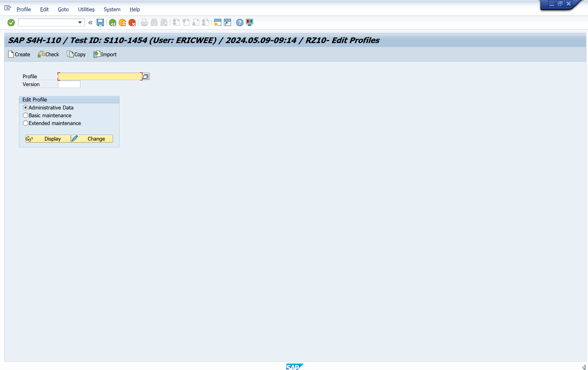Click the Generate Shortcut icon
Image resolution: width=588 pixels, height=370 pixels.
227,23
